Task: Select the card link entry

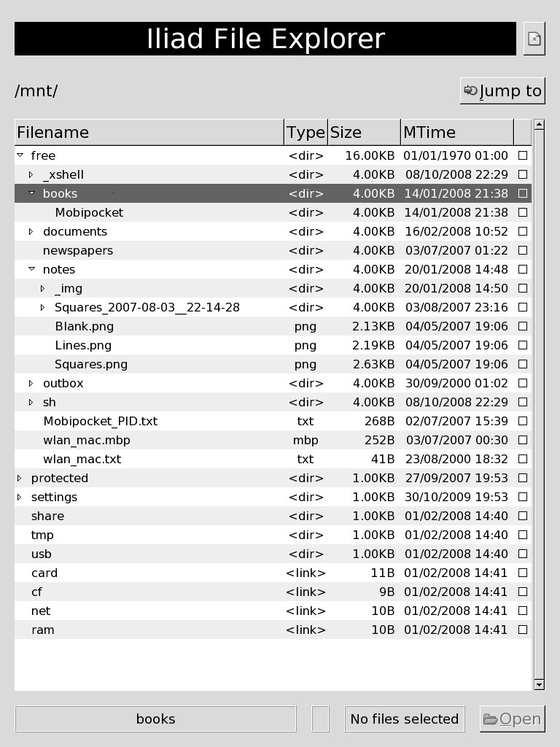Action: pyautogui.click(x=44, y=573)
